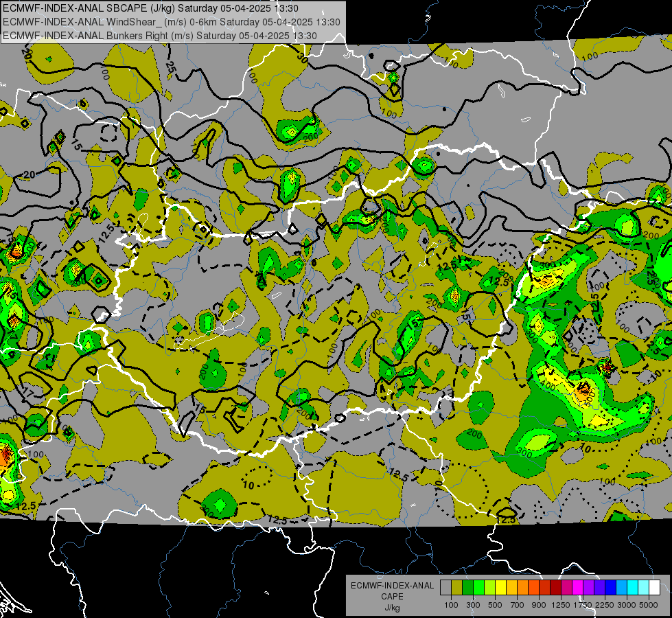The width and height of the screenshot is (672, 618).
Task: Click the SBCAPE title line
Action: 151,8
